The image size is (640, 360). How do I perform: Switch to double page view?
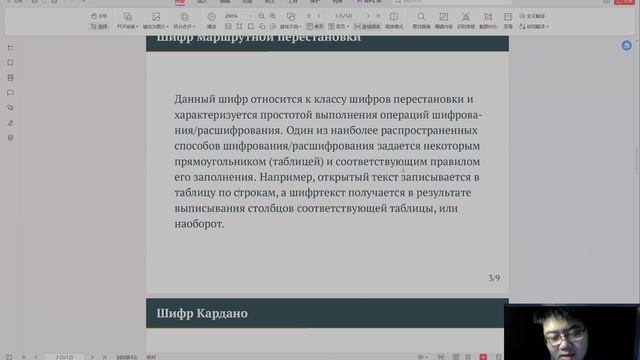click(338, 27)
